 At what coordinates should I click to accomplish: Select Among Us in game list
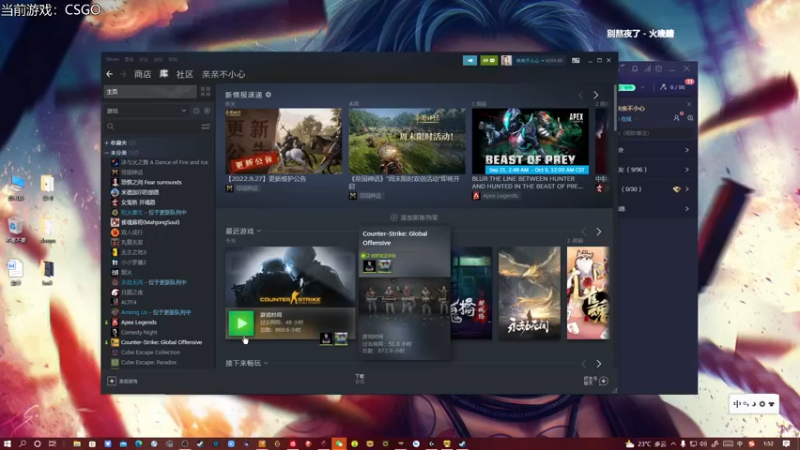[151, 312]
